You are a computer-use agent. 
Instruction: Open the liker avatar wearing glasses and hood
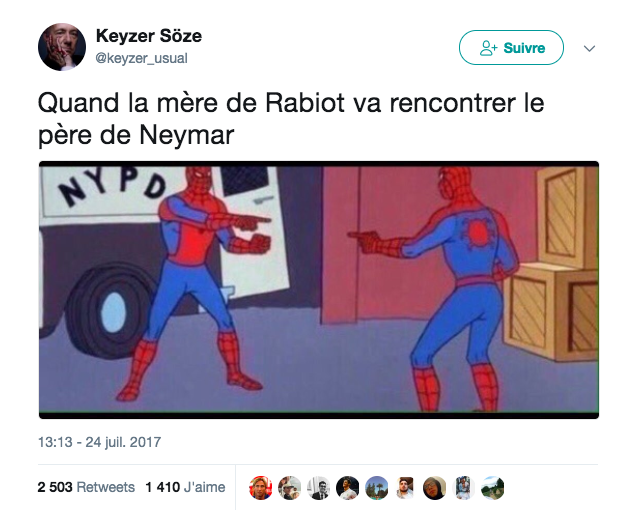pyautogui.click(x=434, y=488)
